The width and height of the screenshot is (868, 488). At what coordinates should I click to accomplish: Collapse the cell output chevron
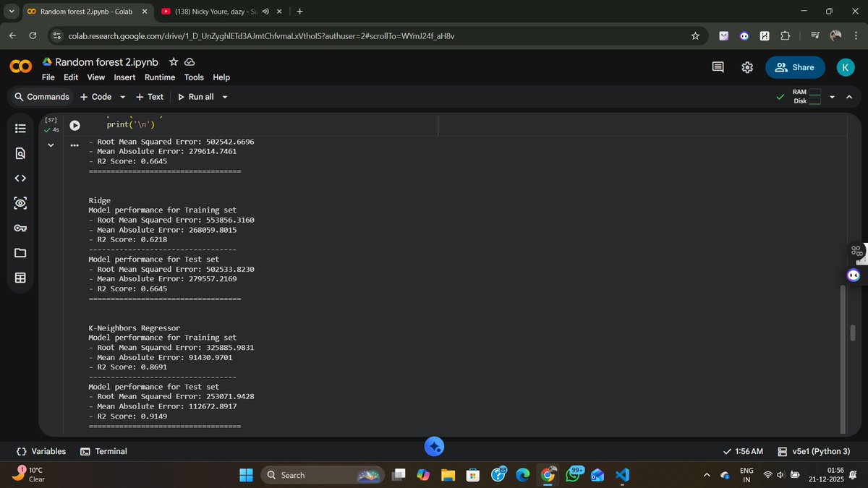tap(51, 145)
